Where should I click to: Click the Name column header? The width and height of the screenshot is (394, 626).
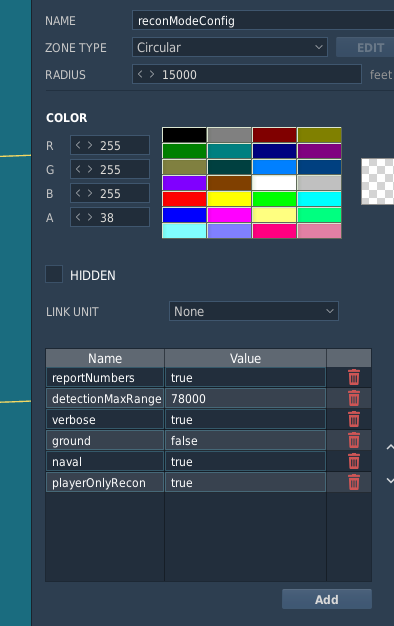[x=105, y=358]
